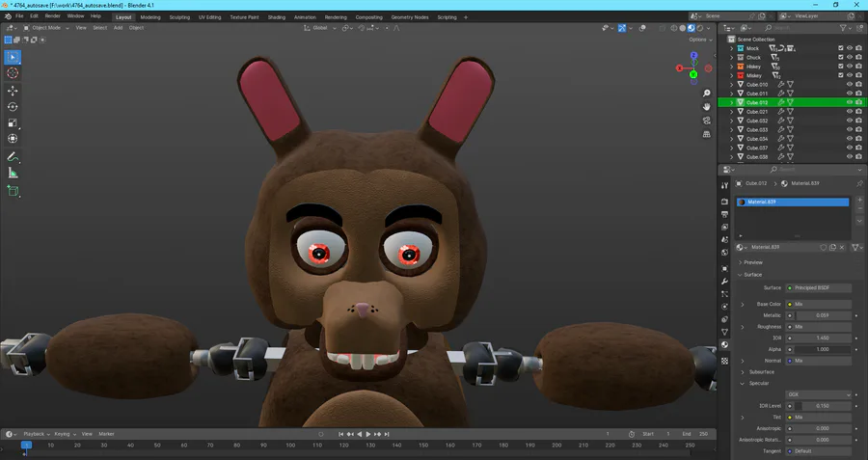Click the play animation button
This screenshot has width=868, height=460.
[368, 434]
